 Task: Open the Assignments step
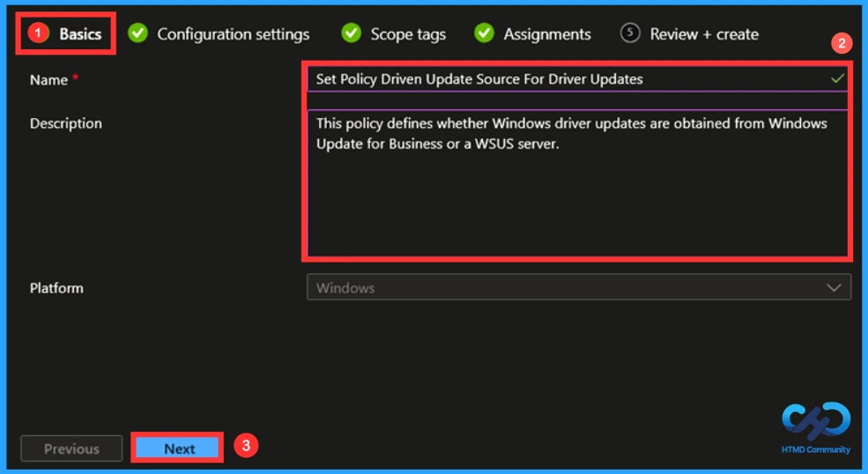pos(547,34)
